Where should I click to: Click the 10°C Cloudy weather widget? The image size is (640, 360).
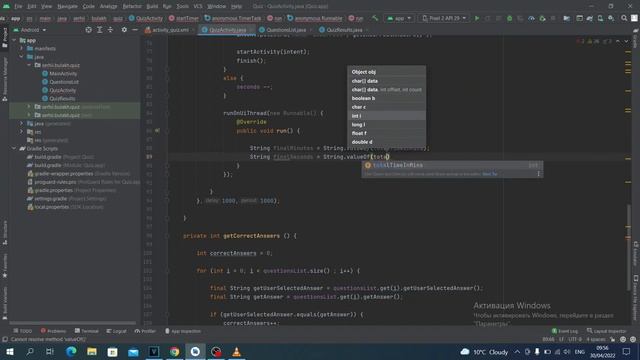(484, 351)
